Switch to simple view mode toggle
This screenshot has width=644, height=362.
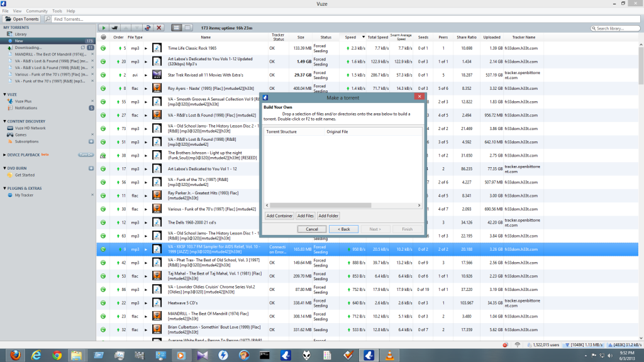click(187, 28)
